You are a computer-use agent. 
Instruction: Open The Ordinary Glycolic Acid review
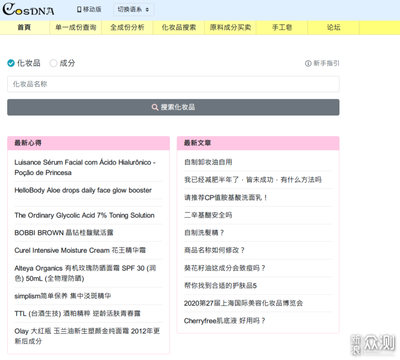tap(84, 215)
